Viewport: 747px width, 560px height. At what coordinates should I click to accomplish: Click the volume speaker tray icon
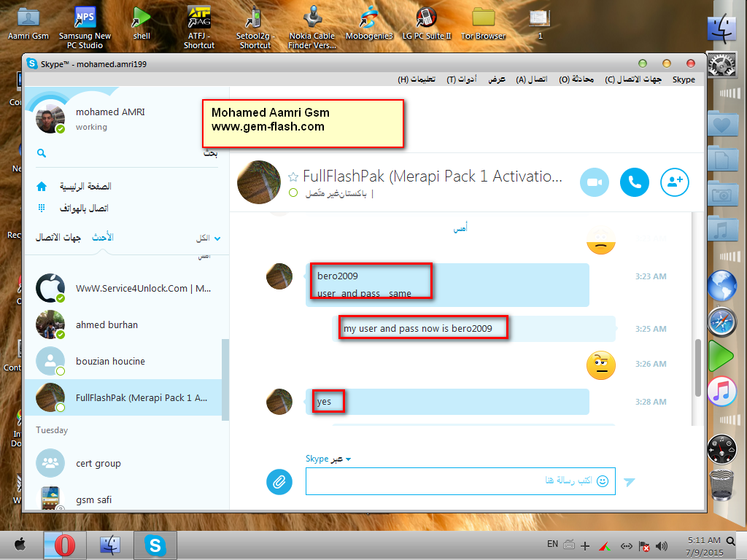click(661, 546)
